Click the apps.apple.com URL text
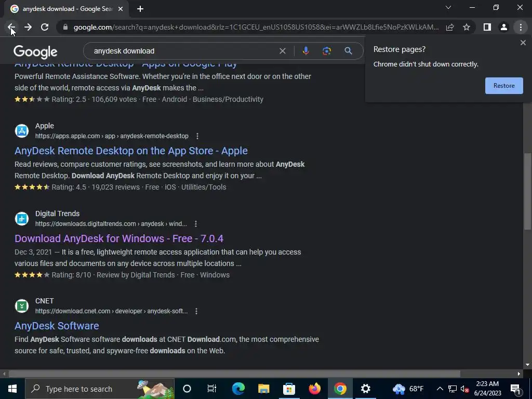The width and height of the screenshot is (532, 399). pos(112,136)
